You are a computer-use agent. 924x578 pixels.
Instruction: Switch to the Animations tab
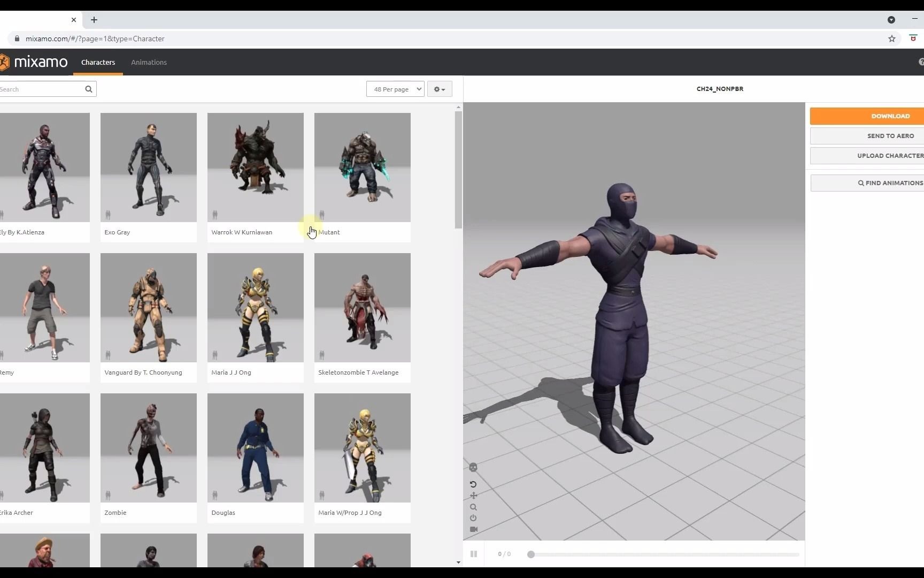(149, 62)
